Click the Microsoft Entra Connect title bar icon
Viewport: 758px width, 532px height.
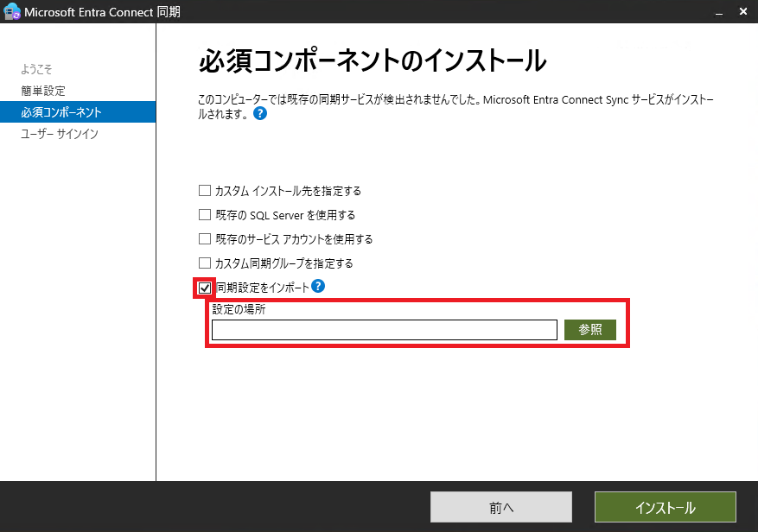click(x=11, y=11)
